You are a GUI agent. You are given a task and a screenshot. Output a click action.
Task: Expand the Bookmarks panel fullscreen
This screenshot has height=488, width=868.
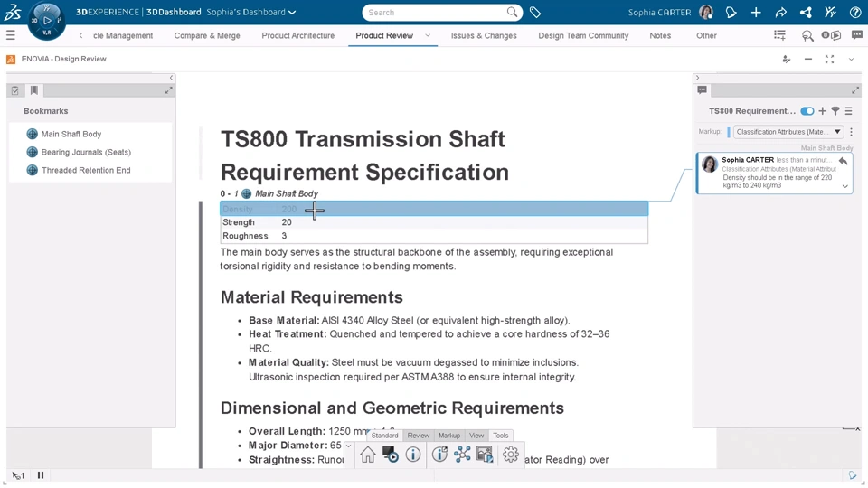pos(169,90)
